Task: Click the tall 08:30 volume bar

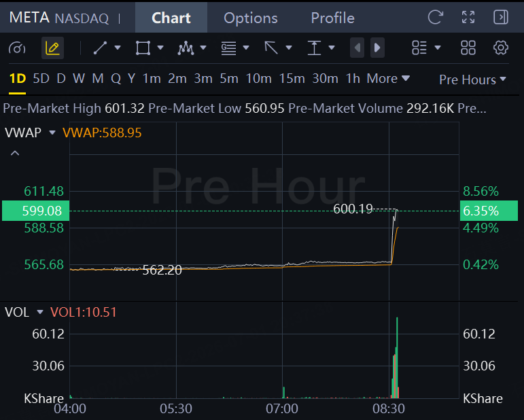Action: pyautogui.click(x=397, y=357)
